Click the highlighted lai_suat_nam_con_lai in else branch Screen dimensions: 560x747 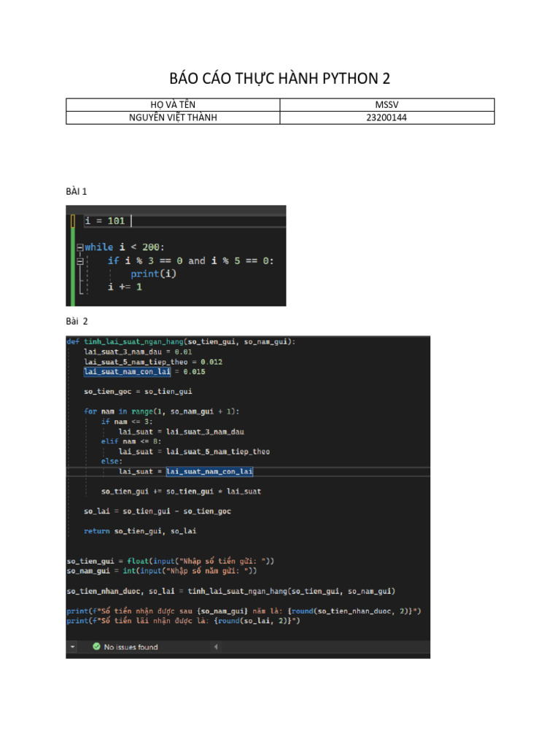209,472
